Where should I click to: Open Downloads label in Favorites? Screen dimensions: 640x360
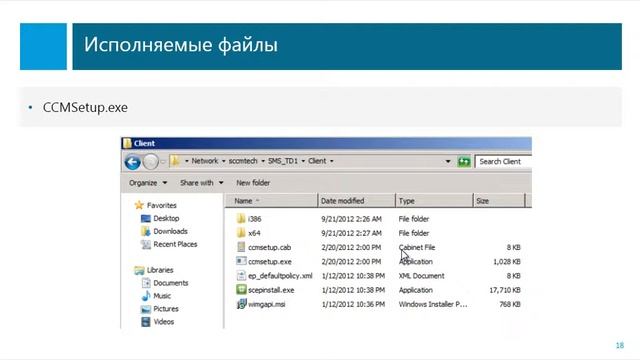point(170,231)
